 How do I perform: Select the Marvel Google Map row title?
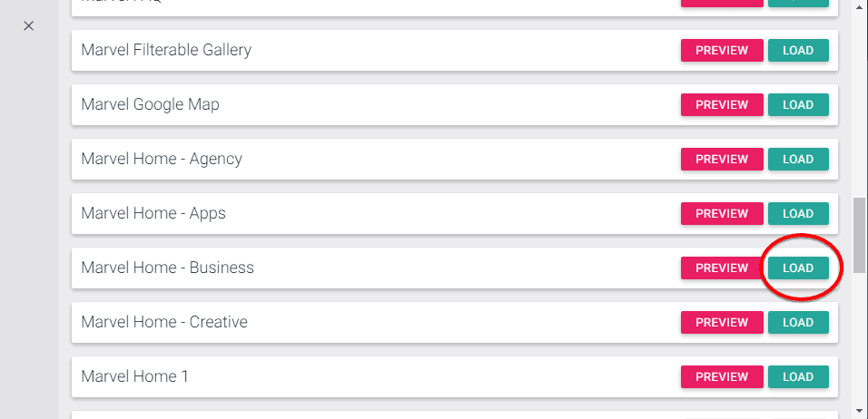tap(150, 105)
